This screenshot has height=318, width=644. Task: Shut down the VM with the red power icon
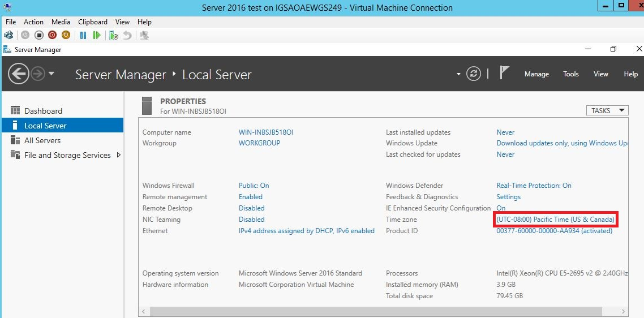click(52, 35)
